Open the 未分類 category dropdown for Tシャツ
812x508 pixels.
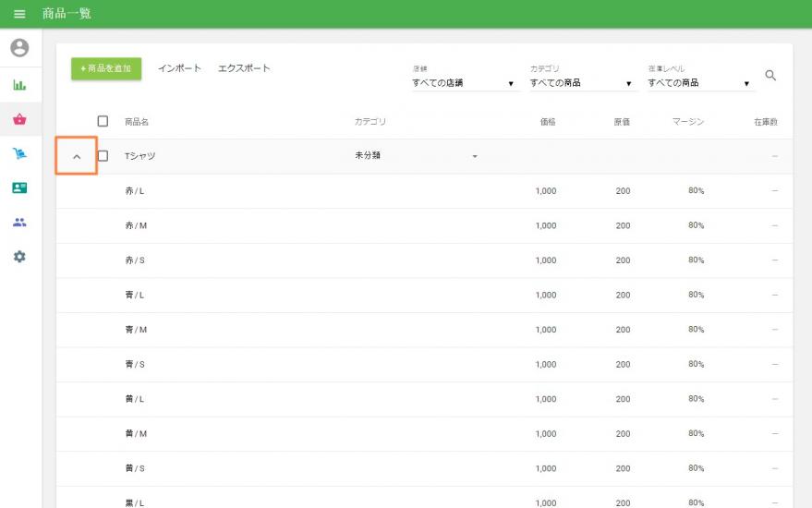[417, 155]
